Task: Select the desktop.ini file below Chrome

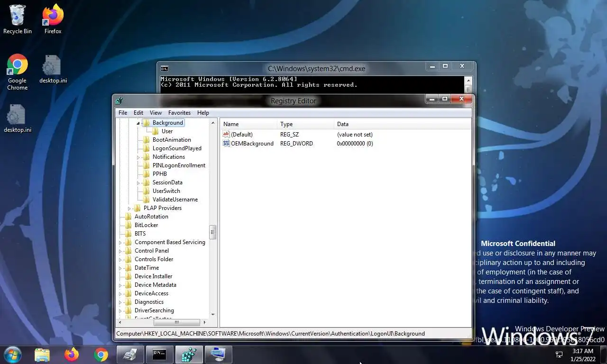Action: click(x=18, y=118)
